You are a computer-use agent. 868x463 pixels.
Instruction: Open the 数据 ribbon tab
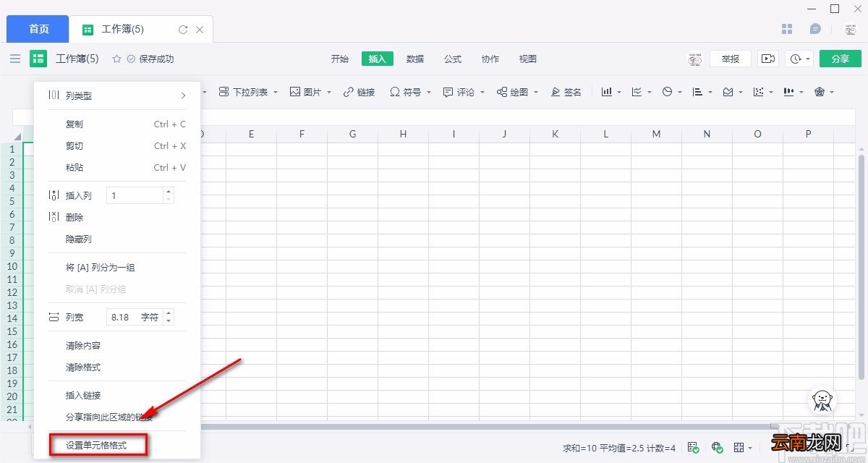click(415, 59)
